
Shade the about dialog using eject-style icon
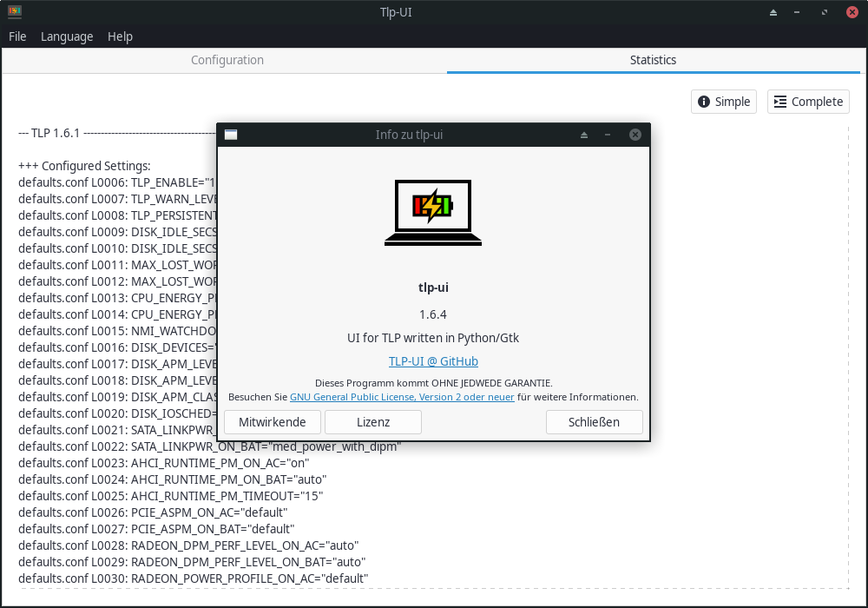pyautogui.click(x=584, y=135)
